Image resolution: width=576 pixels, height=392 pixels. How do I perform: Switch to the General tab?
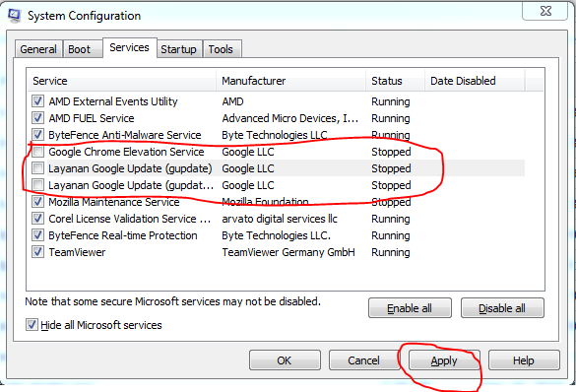[38, 49]
